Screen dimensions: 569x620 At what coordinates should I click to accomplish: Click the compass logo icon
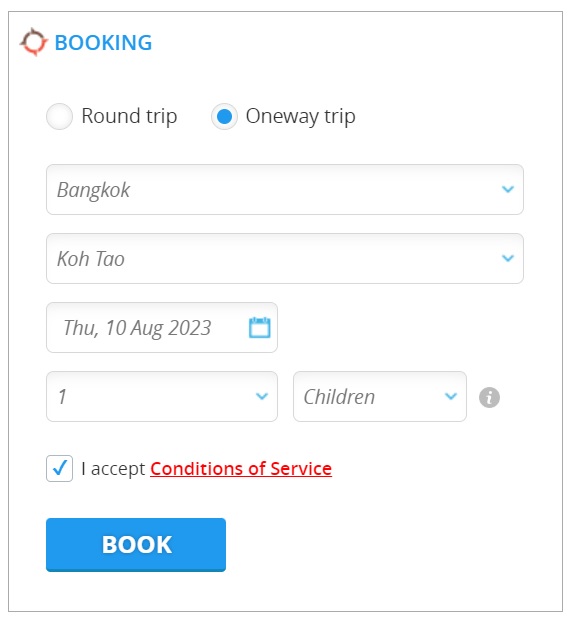coord(34,42)
